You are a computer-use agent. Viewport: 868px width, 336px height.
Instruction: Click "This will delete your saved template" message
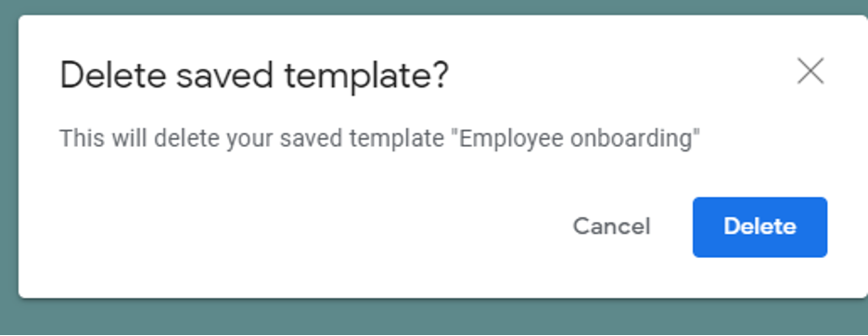(x=252, y=138)
